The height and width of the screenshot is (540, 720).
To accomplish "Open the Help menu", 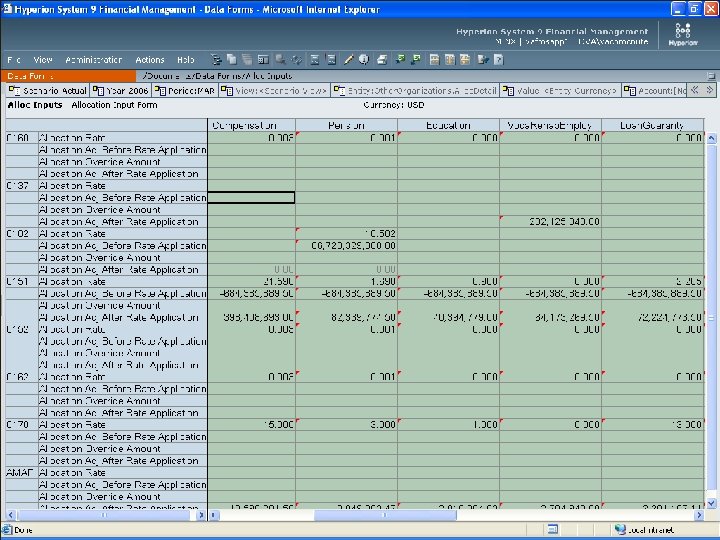I will tap(186, 60).
